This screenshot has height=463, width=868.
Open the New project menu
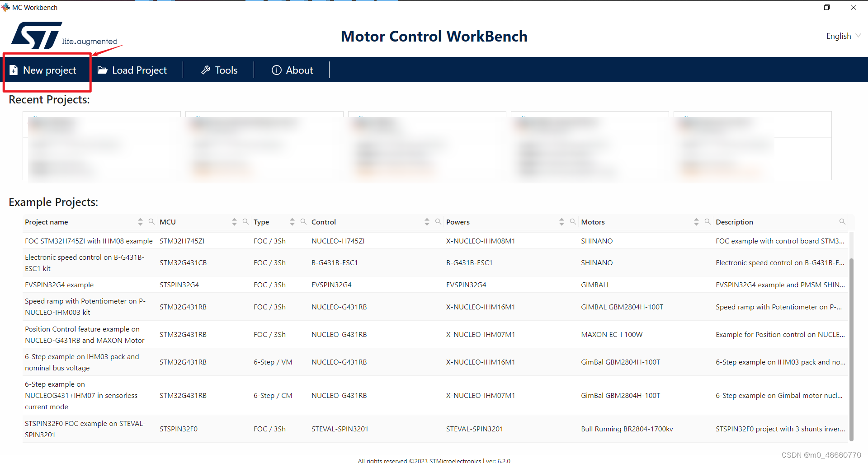coord(44,70)
